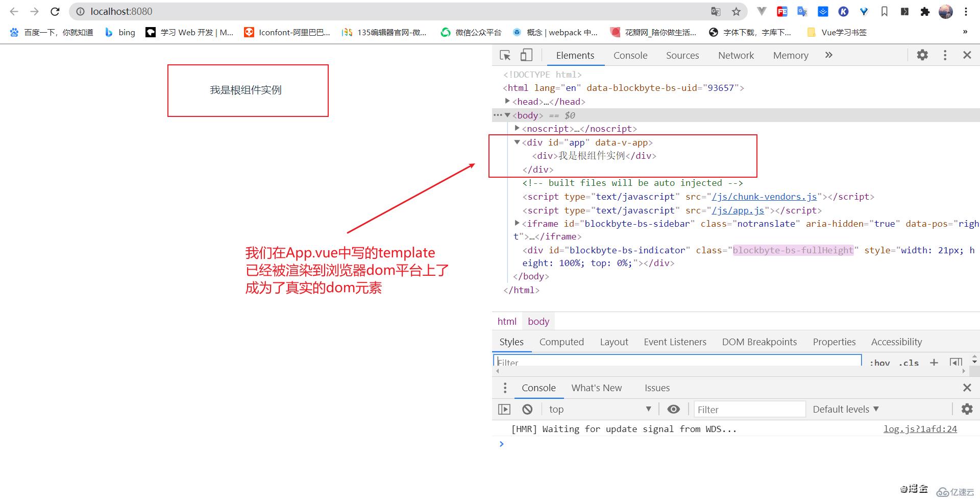This screenshot has height=503, width=980.
Task: Expand the blockbyte-bs-sidebar iframe node
Action: coord(517,223)
